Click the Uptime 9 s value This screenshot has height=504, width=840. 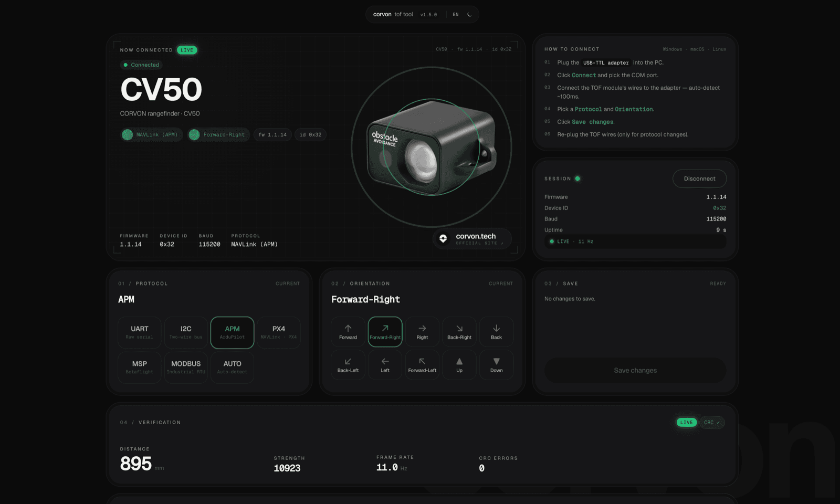721,230
